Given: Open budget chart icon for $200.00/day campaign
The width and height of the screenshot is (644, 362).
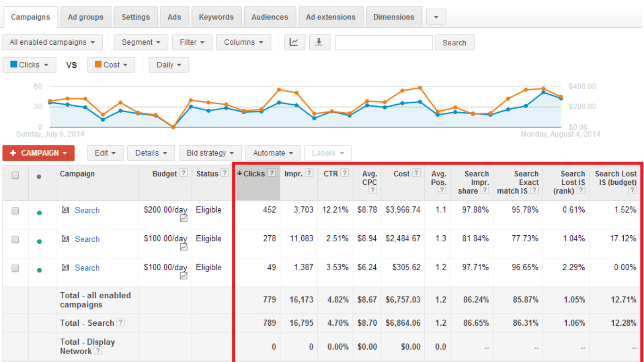Looking at the screenshot, I should click(183, 218).
